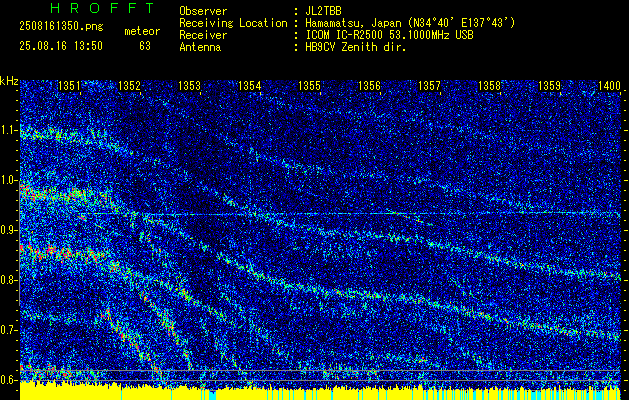Click the 1357 time marker
The image size is (629, 400).
(429, 85)
